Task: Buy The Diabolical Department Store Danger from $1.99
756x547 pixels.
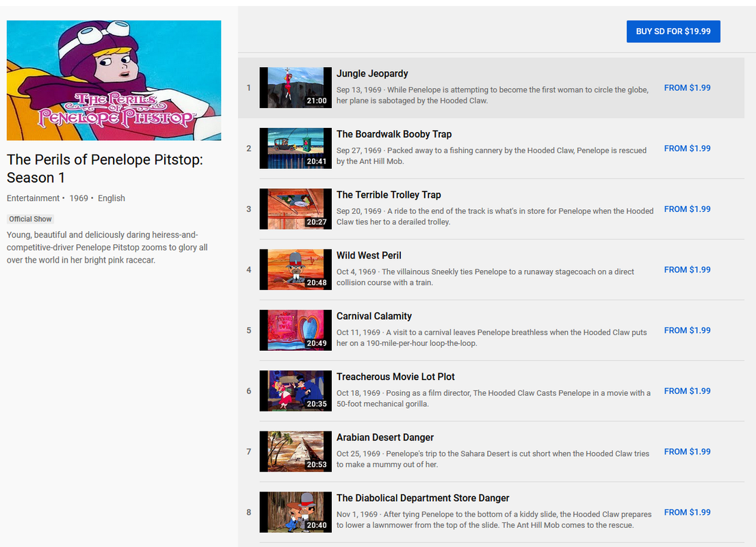Action: [x=688, y=512]
